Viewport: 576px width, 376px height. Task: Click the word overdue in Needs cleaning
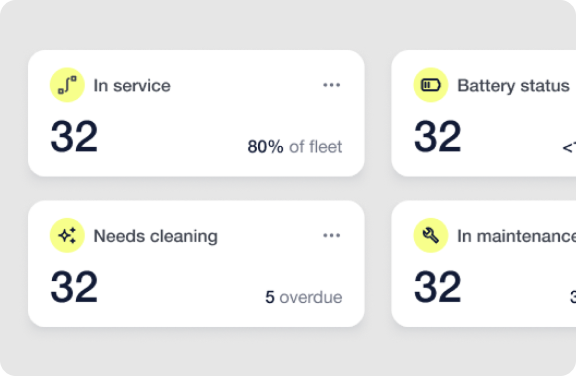coord(311,297)
